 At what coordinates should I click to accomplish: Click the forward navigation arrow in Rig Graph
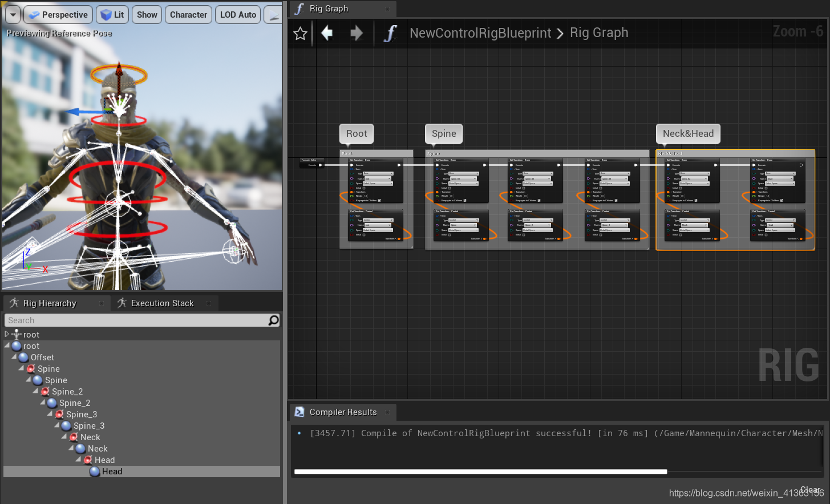click(356, 33)
